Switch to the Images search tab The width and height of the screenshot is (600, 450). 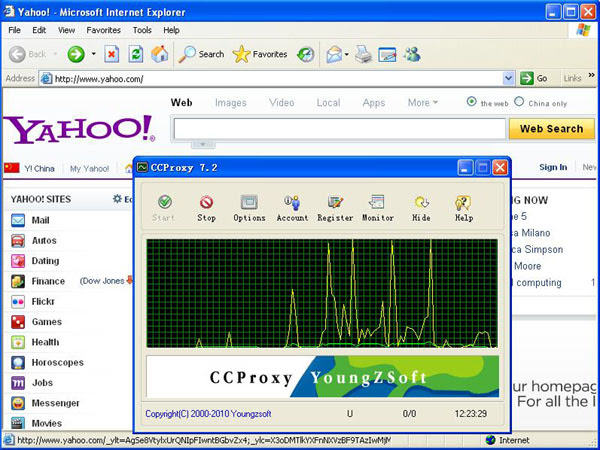click(x=231, y=103)
